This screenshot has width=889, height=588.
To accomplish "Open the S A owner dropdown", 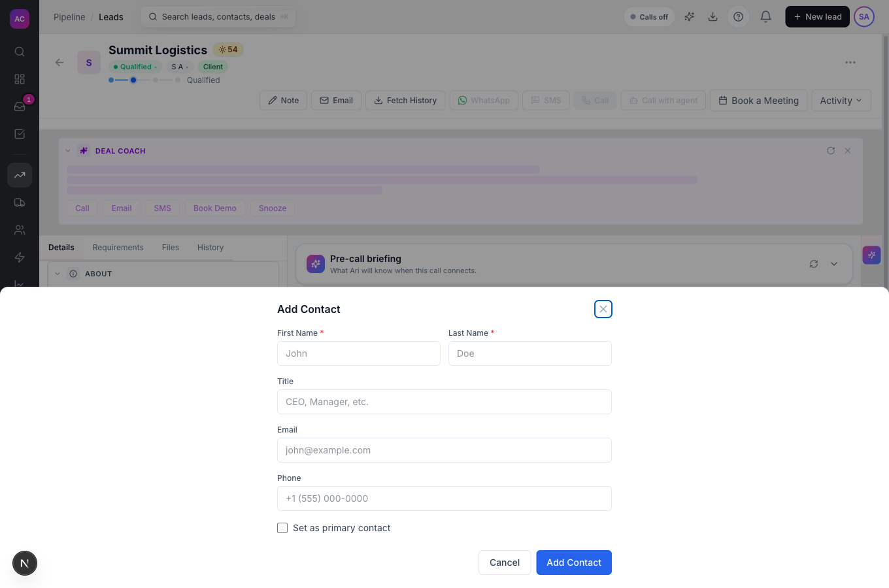I will [x=180, y=67].
